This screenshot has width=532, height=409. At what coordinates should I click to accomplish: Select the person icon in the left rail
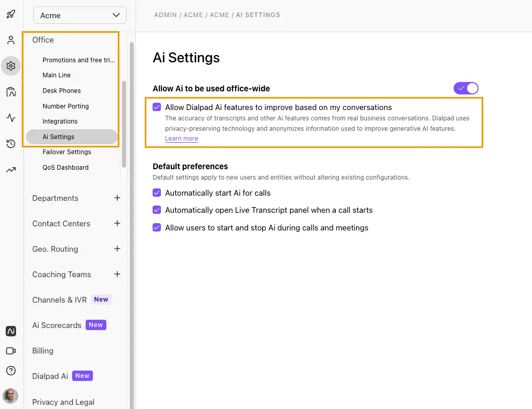[11, 40]
